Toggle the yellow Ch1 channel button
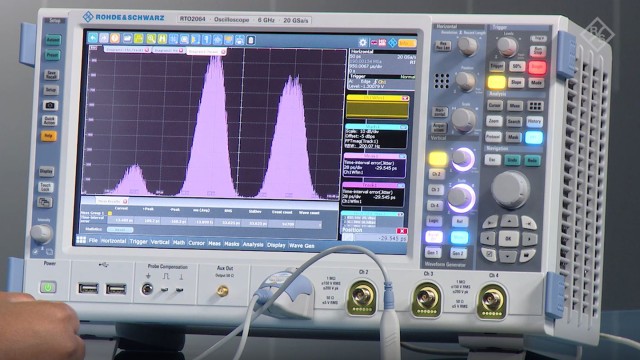Viewport: 640px width, 360px height. (x=438, y=159)
